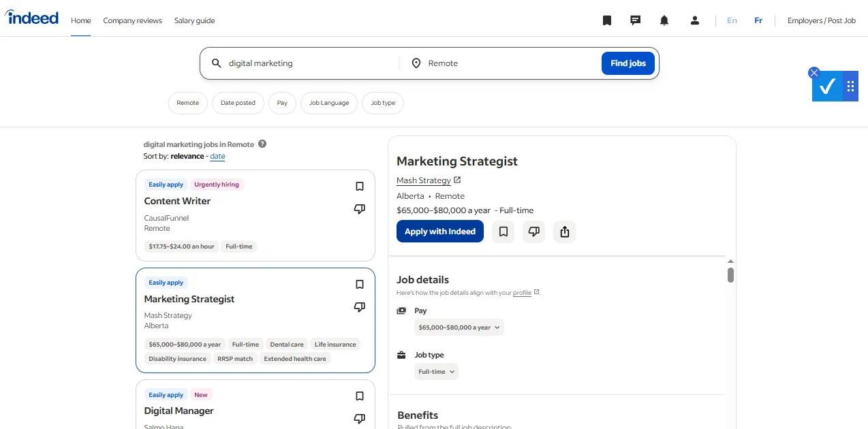The image size is (868, 429).
Task: Open the Indeed logo homepage
Action: 31,18
